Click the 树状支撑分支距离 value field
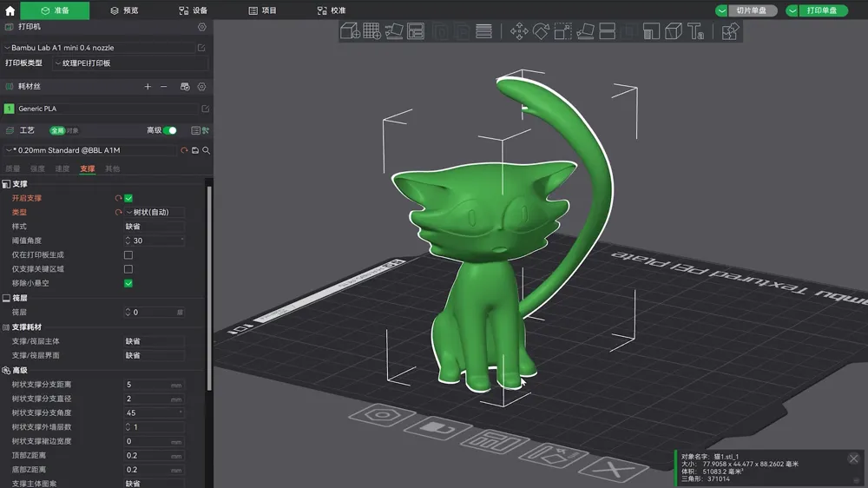The height and width of the screenshot is (488, 868). tap(155, 385)
